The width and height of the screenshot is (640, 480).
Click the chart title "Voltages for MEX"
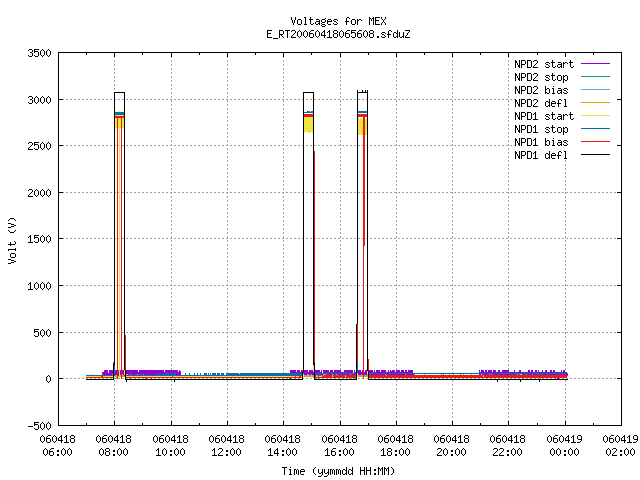pos(338,21)
